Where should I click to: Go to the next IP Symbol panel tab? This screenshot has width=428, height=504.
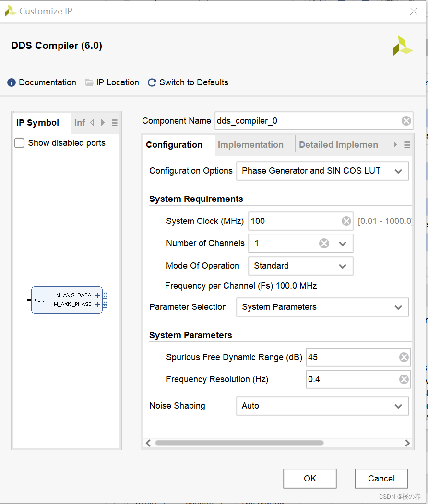[x=103, y=122]
